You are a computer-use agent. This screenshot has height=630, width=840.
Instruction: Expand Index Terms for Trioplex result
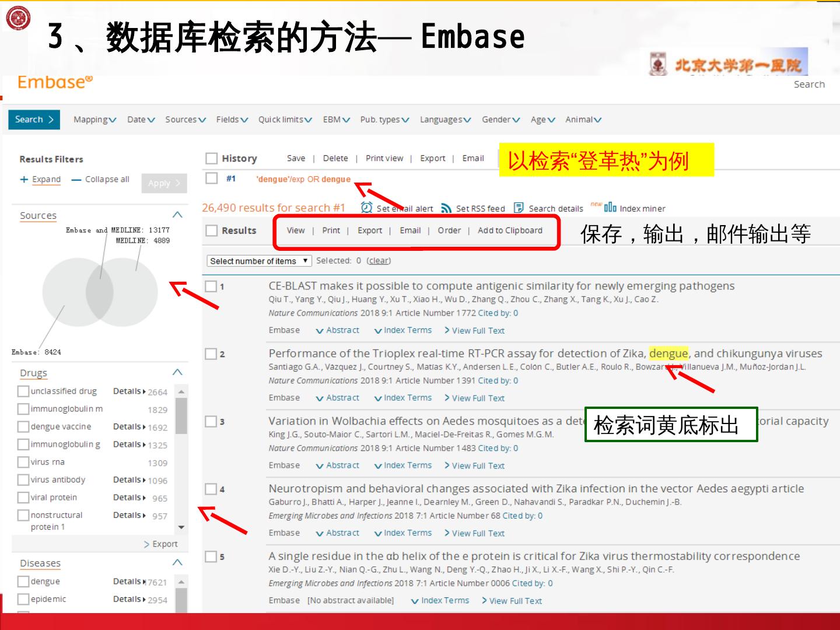[x=403, y=398]
